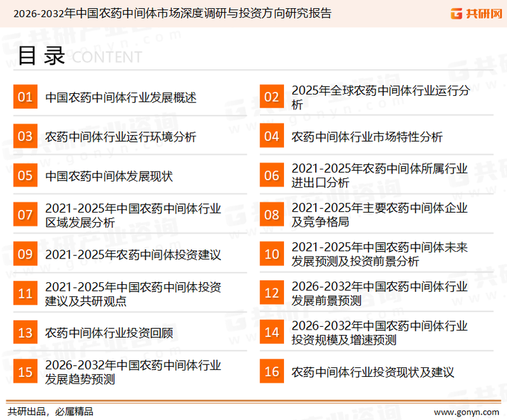The image size is (507, 420).
Task: Select the orange 05 number badge
Action: (x=25, y=176)
